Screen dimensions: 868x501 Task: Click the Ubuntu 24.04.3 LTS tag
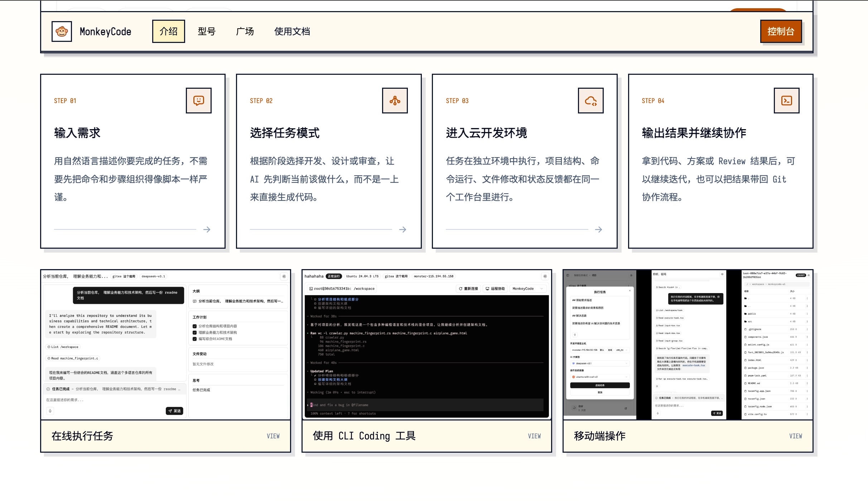362,276
